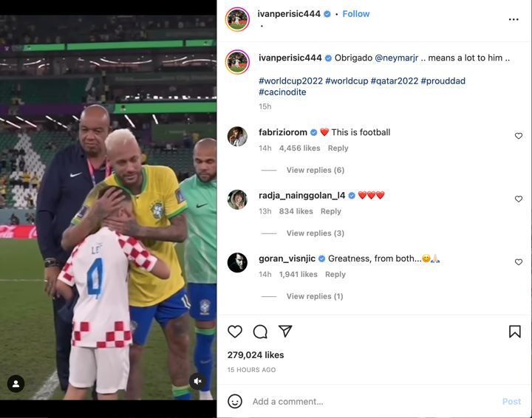The width and height of the screenshot is (532, 418).
Task: Open the emoji picker for comments
Action: pos(235,401)
